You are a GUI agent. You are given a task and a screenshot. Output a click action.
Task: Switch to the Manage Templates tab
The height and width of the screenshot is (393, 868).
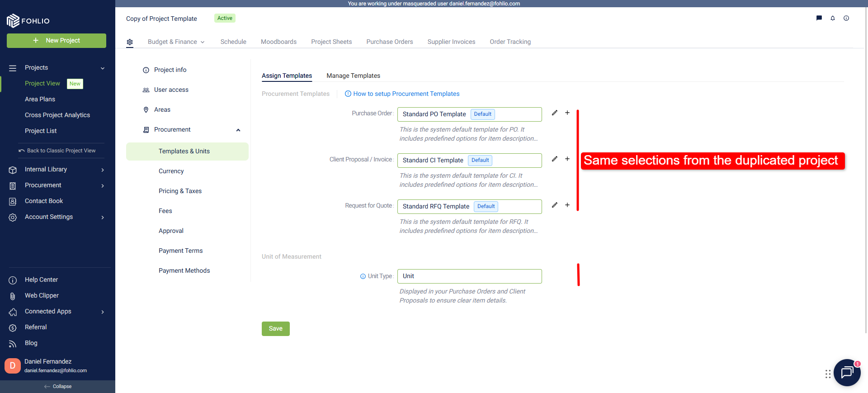click(x=353, y=76)
